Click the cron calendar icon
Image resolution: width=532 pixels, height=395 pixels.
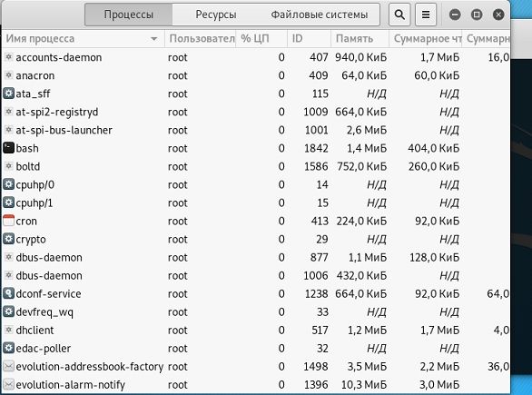(9, 221)
